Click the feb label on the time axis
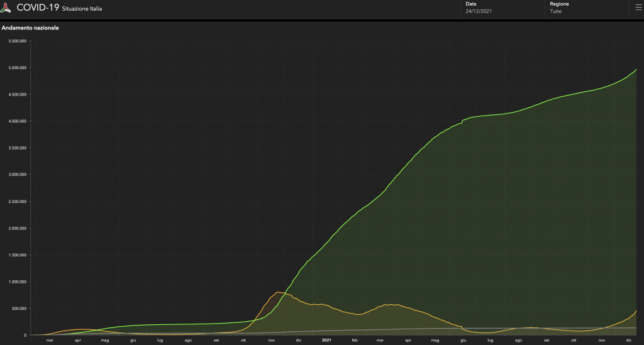 (x=355, y=340)
